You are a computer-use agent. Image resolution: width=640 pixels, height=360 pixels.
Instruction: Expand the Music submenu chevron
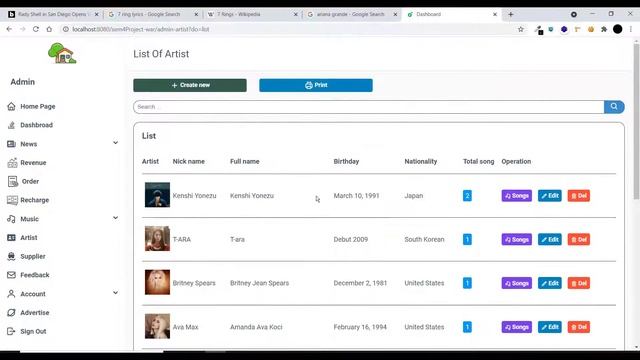[x=116, y=218]
